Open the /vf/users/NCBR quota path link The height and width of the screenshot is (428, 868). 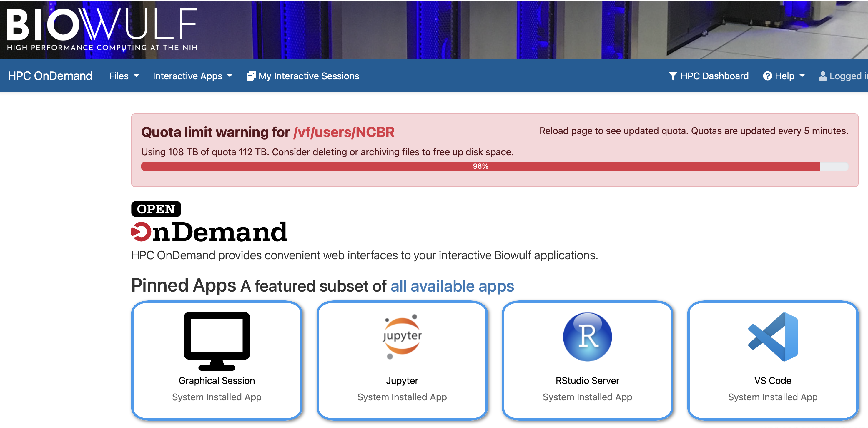344,132
